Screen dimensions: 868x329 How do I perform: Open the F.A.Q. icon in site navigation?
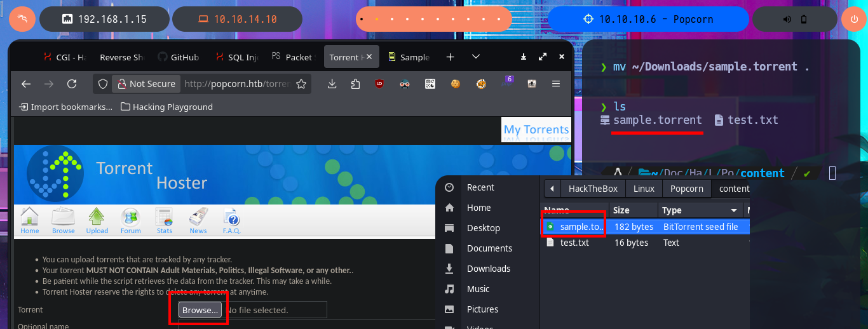pyautogui.click(x=231, y=221)
